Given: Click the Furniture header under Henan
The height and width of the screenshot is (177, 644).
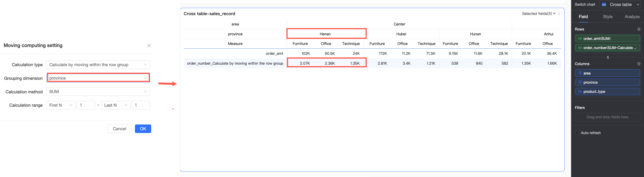Looking at the screenshot, I should [x=300, y=44].
